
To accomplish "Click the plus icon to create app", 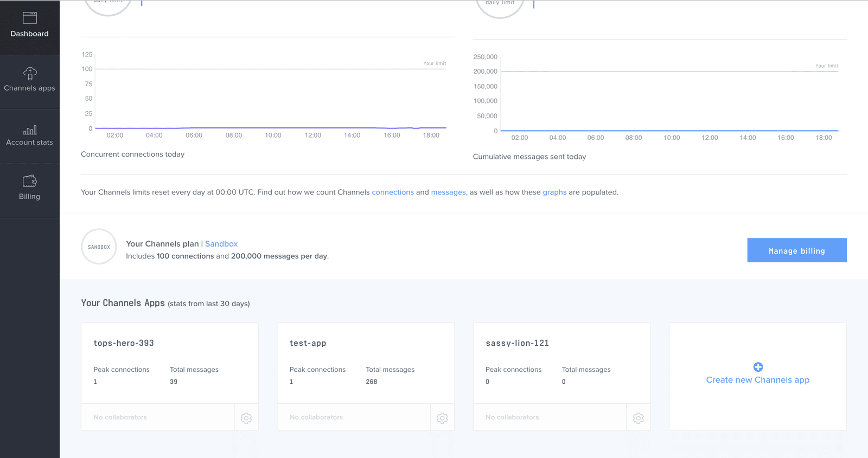I will (758, 367).
